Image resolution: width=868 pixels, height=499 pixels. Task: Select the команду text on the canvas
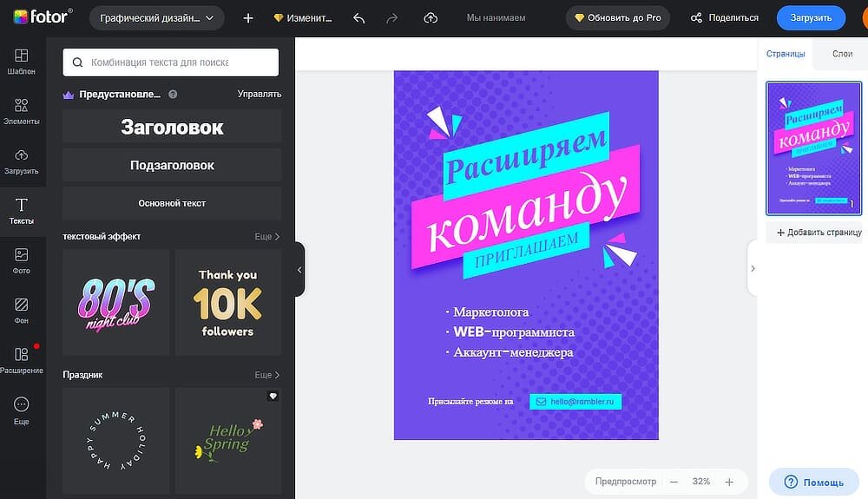tap(527, 213)
